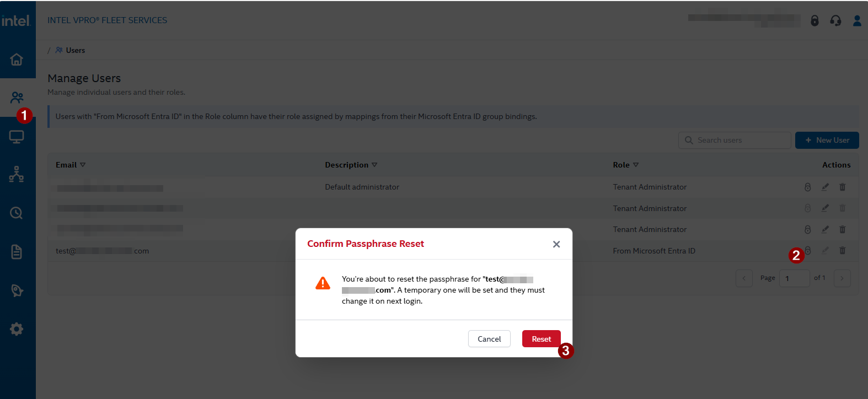
Task: Close the Confirm Passphrase Reset dialog
Action: pos(556,244)
